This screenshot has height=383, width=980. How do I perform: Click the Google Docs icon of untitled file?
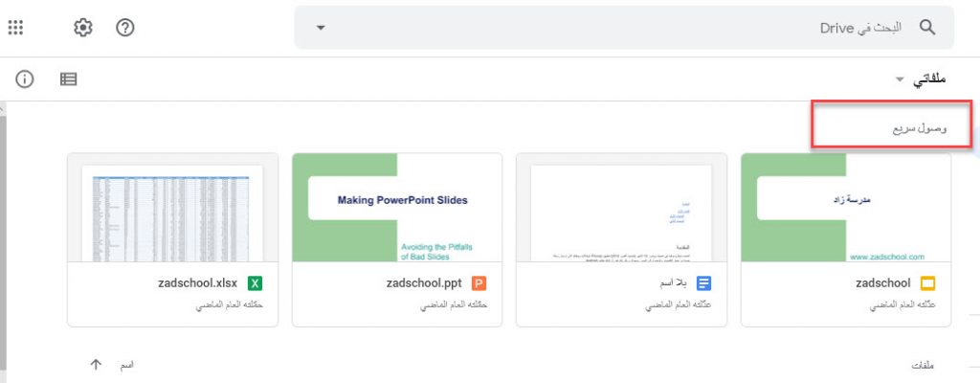pos(703,283)
